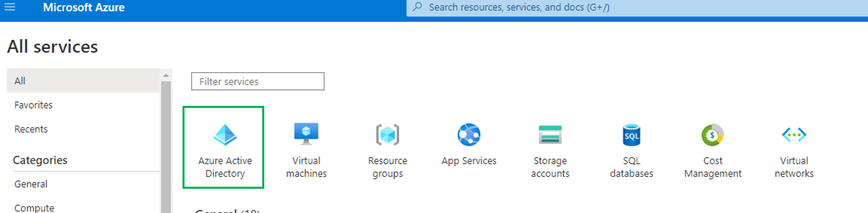Click the Virtual networks label text
The width and height of the screenshot is (868, 213).
[794, 167]
